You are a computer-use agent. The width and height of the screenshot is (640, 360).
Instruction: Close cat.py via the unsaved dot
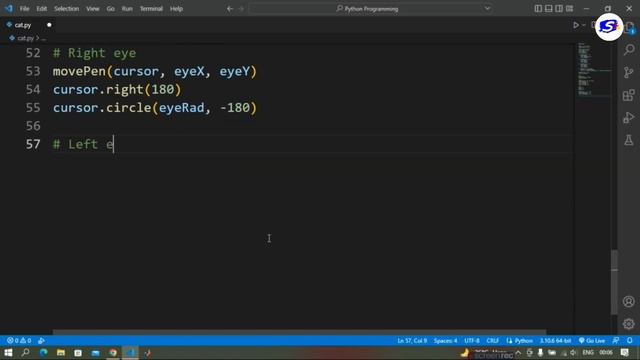pyautogui.click(x=49, y=25)
